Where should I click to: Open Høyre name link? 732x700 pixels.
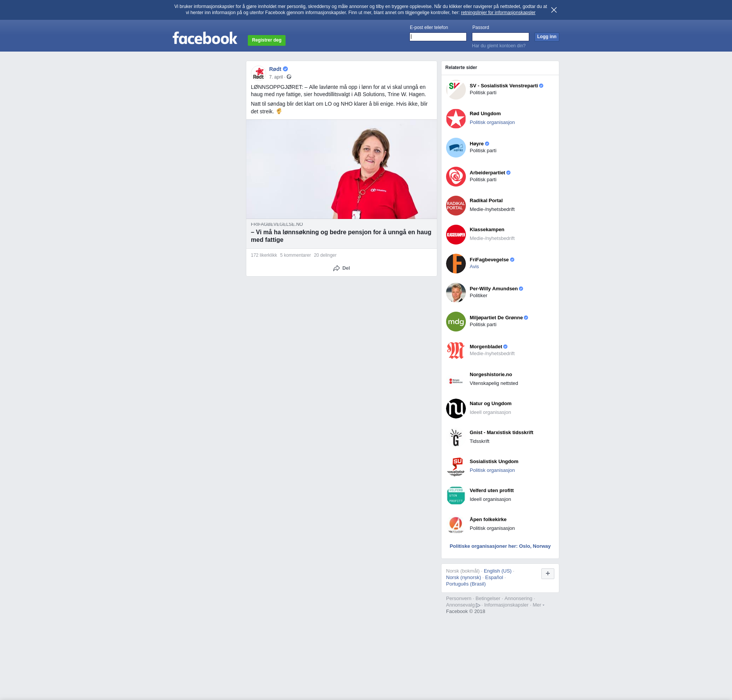[x=477, y=144]
